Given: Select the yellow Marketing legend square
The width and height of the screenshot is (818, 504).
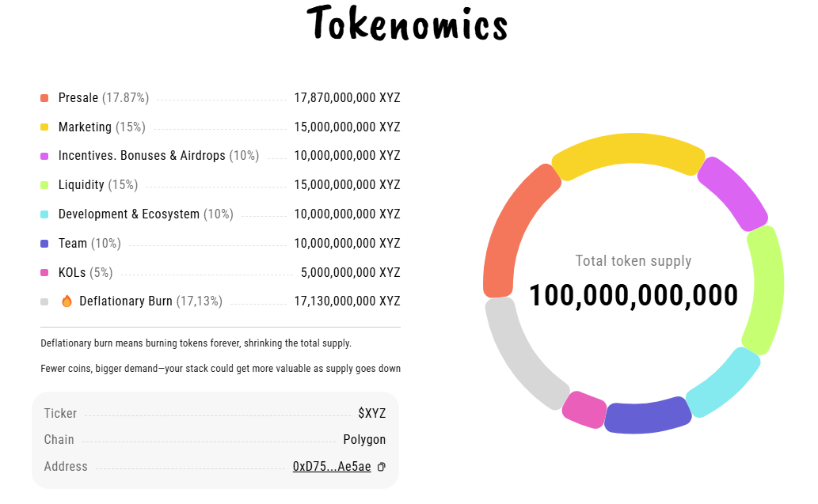Looking at the screenshot, I should point(44,127).
